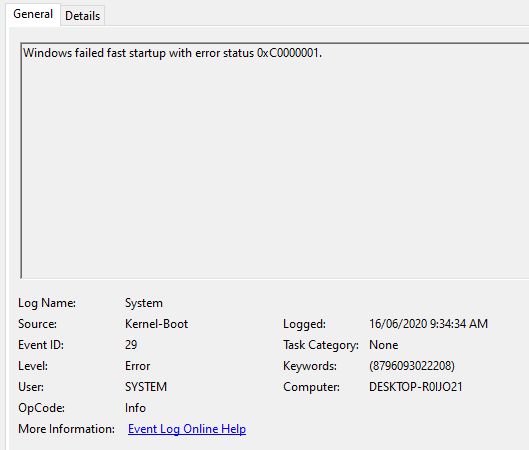Image resolution: width=529 pixels, height=450 pixels.
Task: Click the Event ID: label
Action: click(41, 345)
